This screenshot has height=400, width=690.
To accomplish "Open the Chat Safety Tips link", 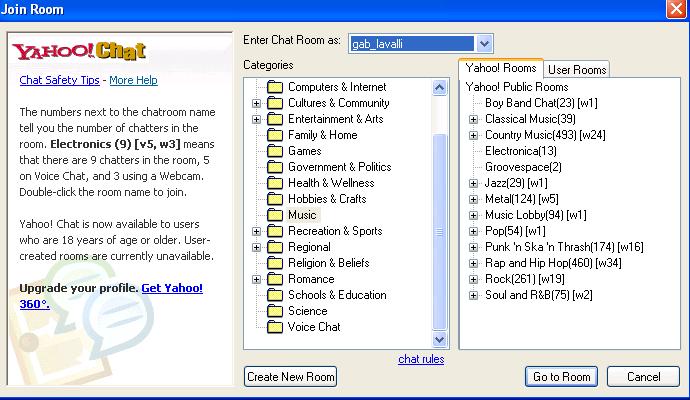I will tap(60, 80).
